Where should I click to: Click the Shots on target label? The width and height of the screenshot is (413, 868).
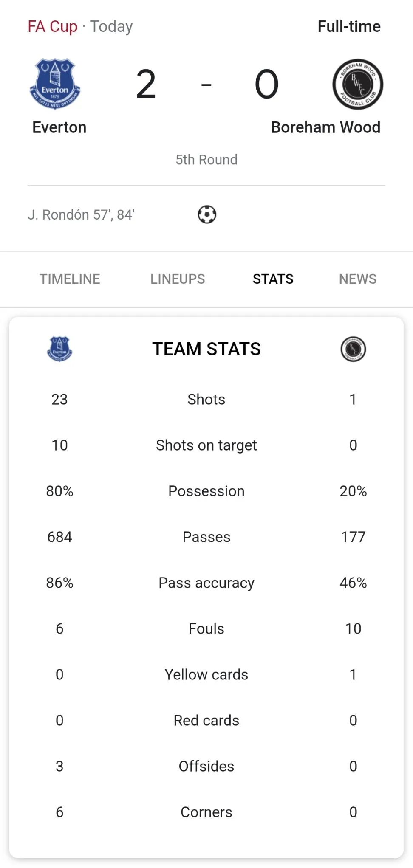pos(206,445)
